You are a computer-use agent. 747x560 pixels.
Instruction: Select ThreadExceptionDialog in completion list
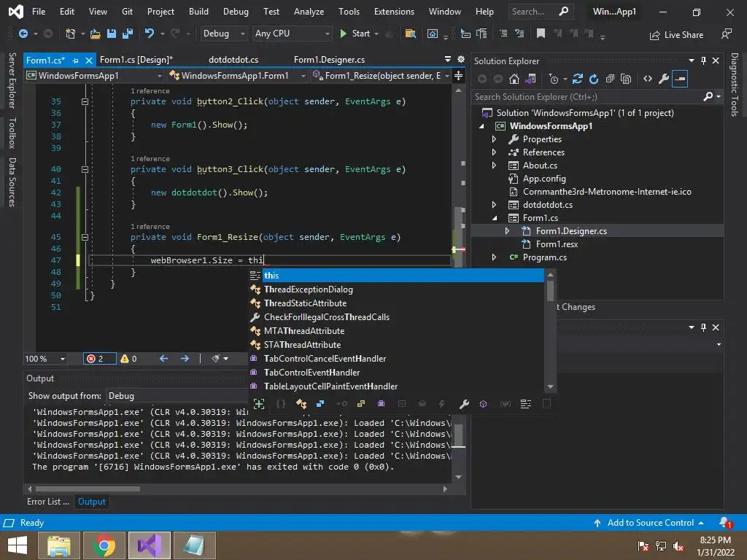point(396,289)
